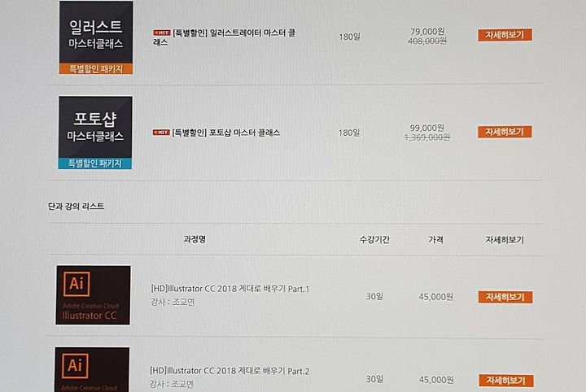The width and height of the screenshot is (586, 392).
Task: Click the 과정명 column header
Action: tap(195, 239)
